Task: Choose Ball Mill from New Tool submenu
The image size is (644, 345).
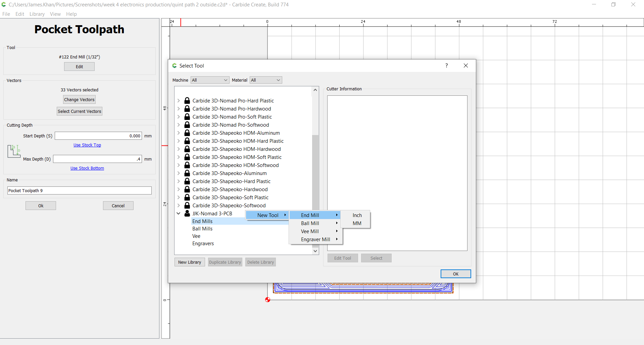Action: click(315, 223)
